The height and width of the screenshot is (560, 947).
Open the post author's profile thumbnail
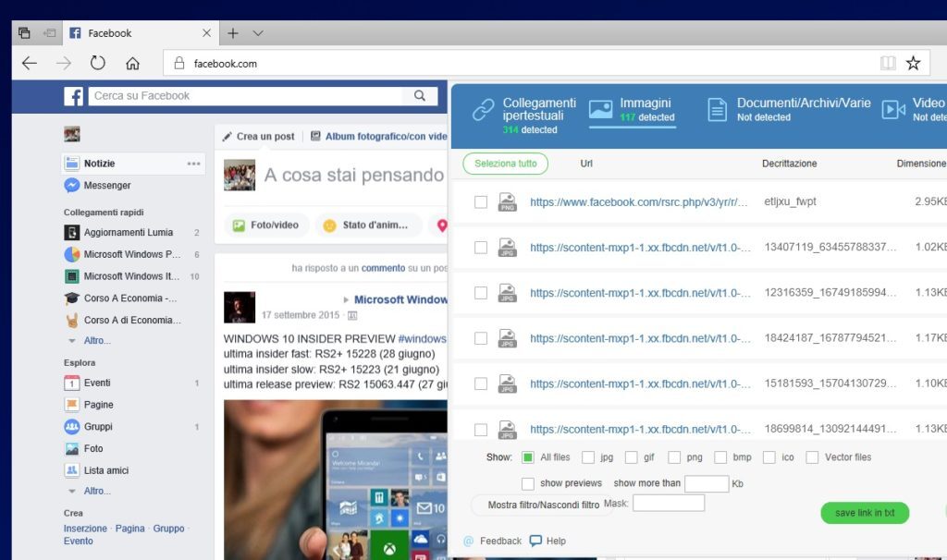tap(240, 307)
